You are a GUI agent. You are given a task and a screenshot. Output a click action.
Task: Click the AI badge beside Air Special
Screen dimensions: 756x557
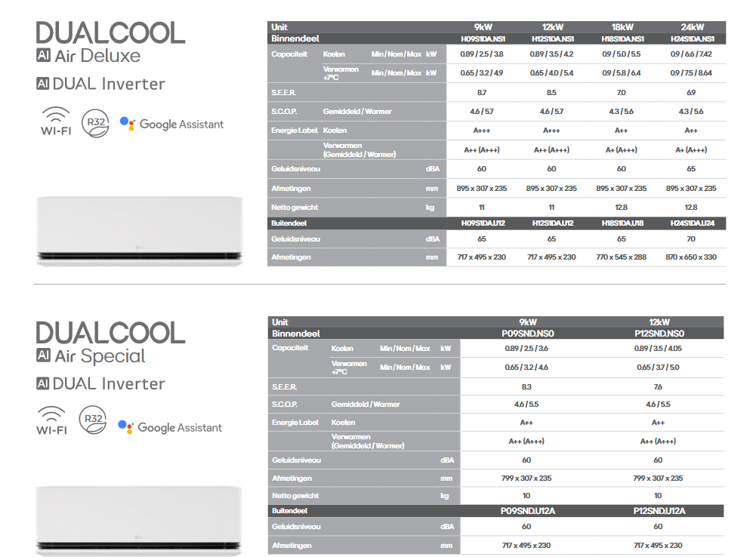(x=43, y=355)
